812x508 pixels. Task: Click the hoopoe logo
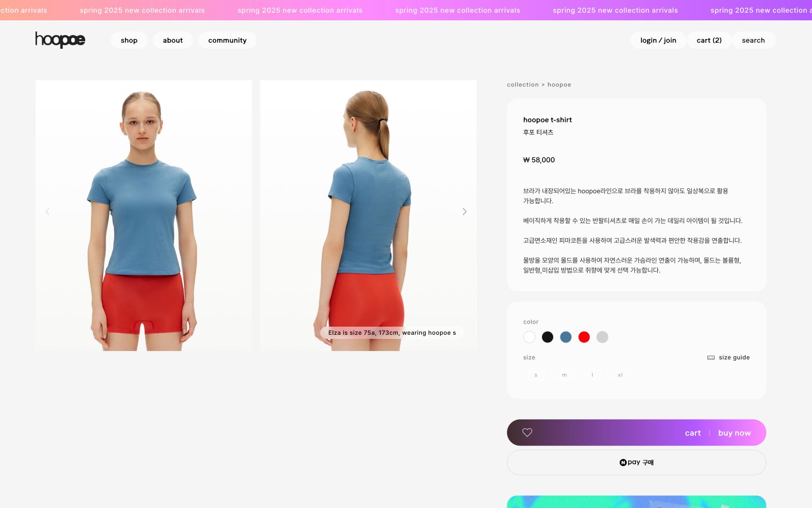(60, 40)
